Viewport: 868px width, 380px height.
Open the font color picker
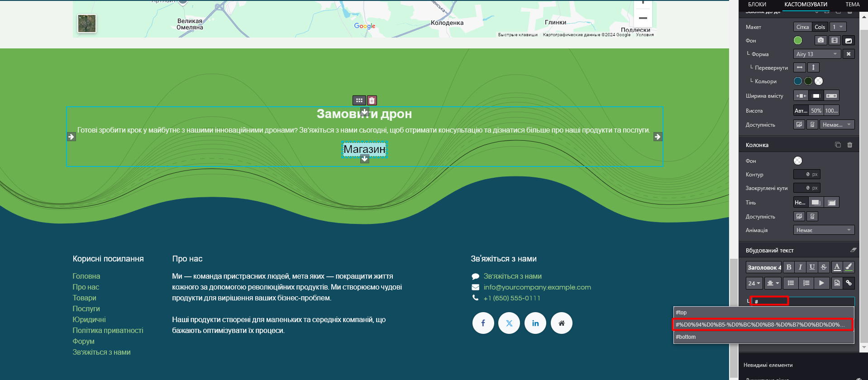[x=837, y=267]
